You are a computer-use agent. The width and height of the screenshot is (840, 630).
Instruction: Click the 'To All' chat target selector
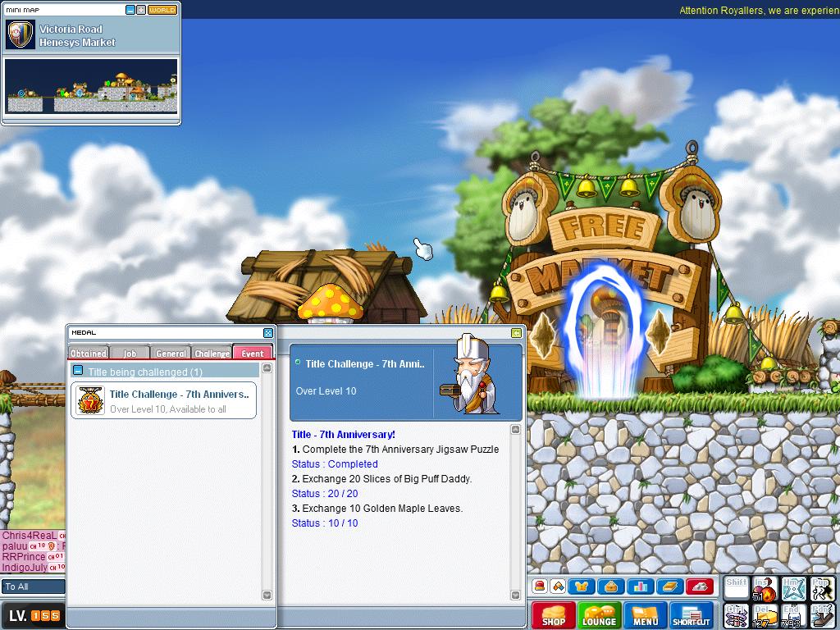click(33, 587)
